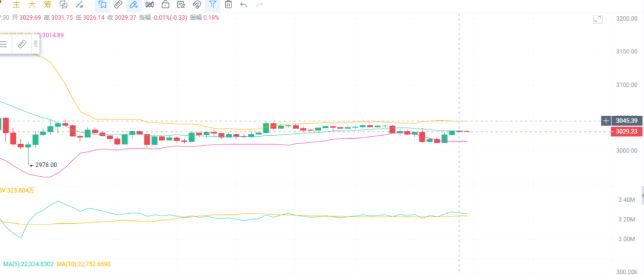Click the undo arrow
The width and height of the screenshot is (644, 275).
pos(244,5)
